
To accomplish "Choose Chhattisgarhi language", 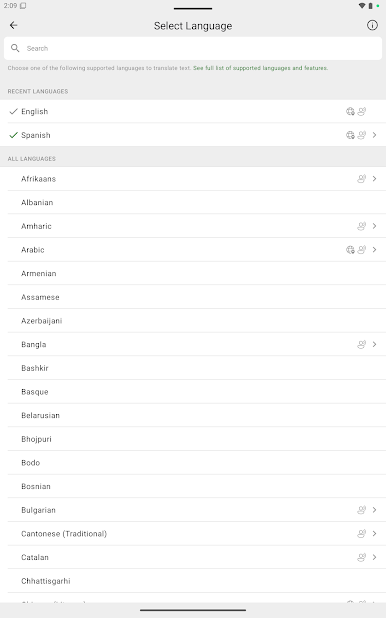I will click(193, 581).
